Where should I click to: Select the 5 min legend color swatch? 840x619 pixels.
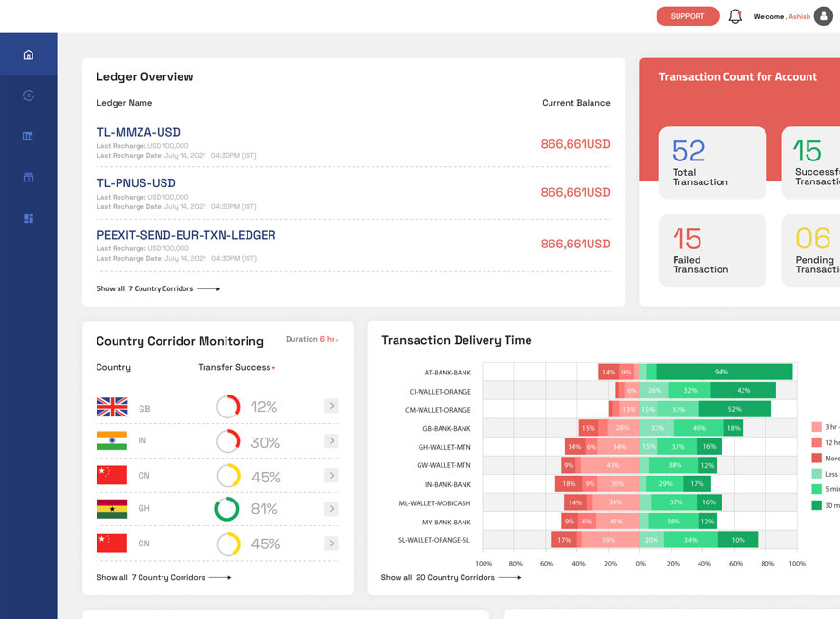coord(816,489)
